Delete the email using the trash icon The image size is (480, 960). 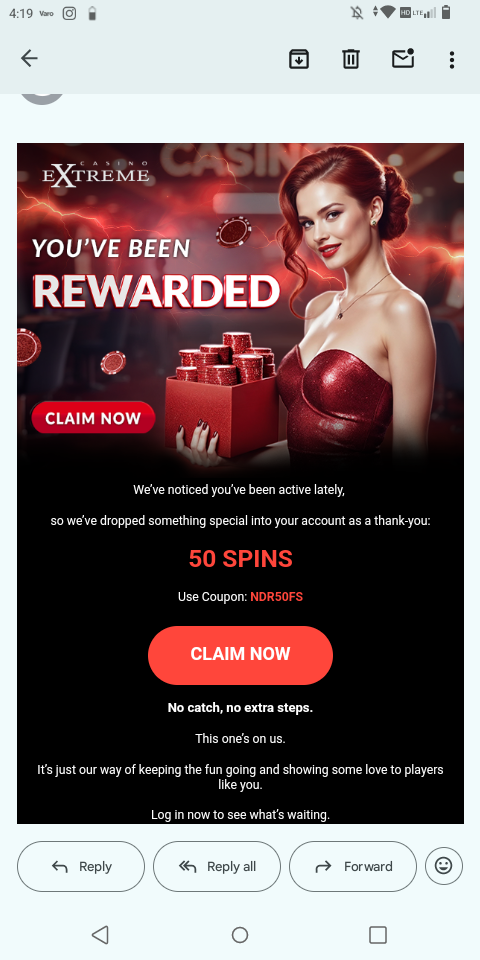pos(351,59)
